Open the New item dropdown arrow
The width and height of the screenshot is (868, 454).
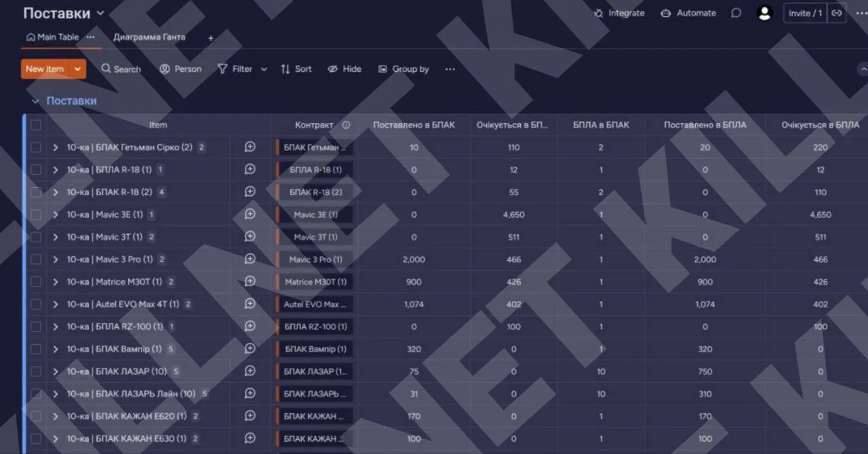click(x=77, y=68)
